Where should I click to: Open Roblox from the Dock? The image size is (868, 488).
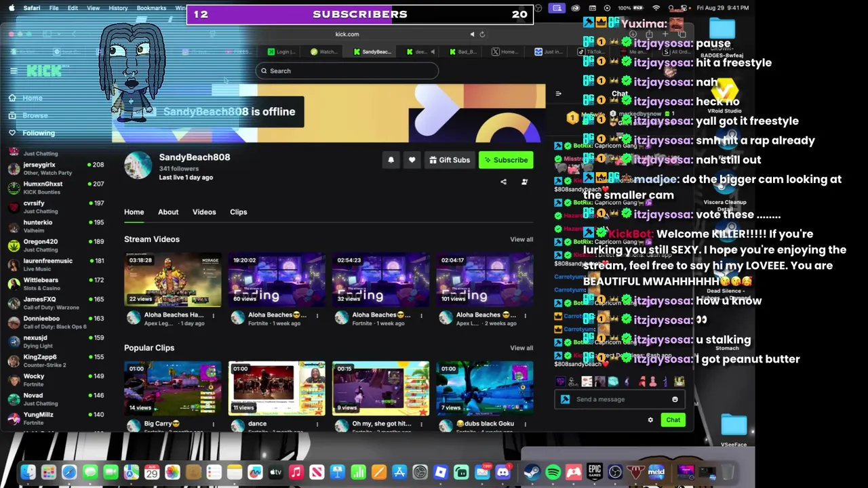coord(441,472)
